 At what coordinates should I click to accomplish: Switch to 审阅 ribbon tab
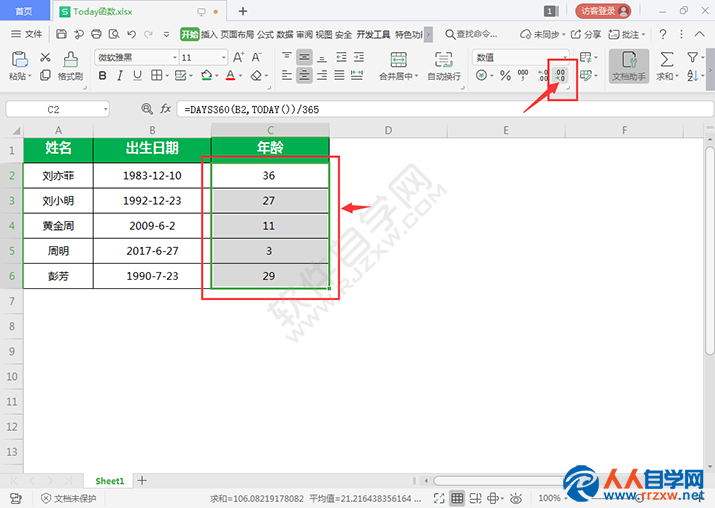pos(304,35)
